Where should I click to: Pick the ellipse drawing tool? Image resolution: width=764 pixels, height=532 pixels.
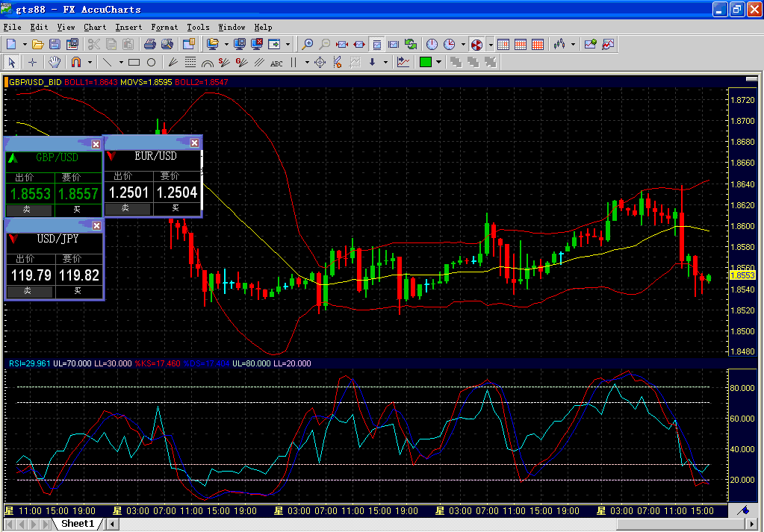click(x=151, y=62)
